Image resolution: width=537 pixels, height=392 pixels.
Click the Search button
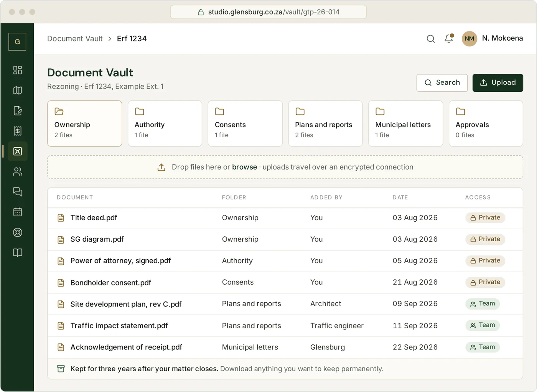[442, 83]
